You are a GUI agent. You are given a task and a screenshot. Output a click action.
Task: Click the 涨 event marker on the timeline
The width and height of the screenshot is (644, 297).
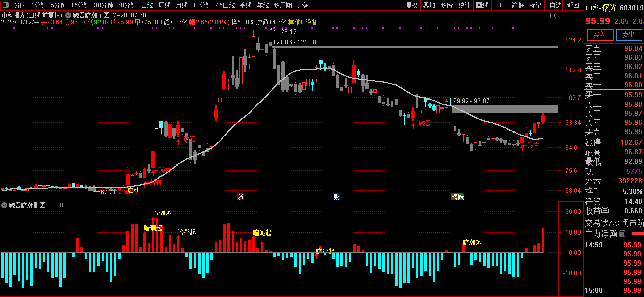coord(240,196)
